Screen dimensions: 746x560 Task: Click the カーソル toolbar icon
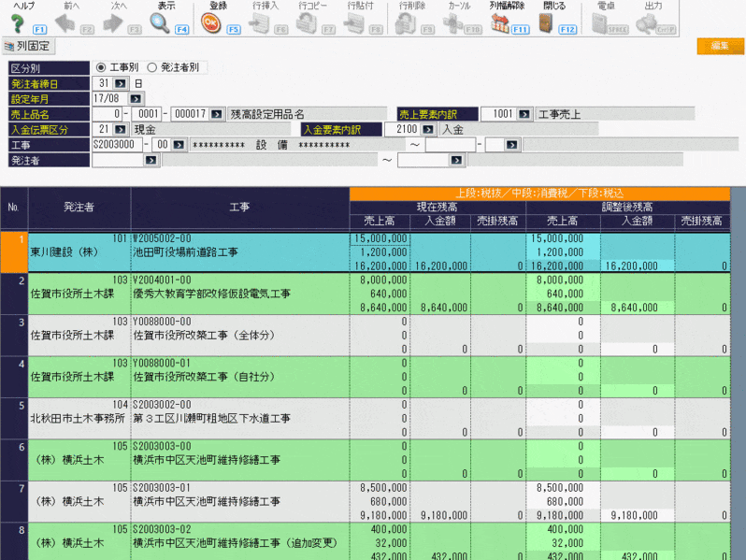[x=452, y=23]
